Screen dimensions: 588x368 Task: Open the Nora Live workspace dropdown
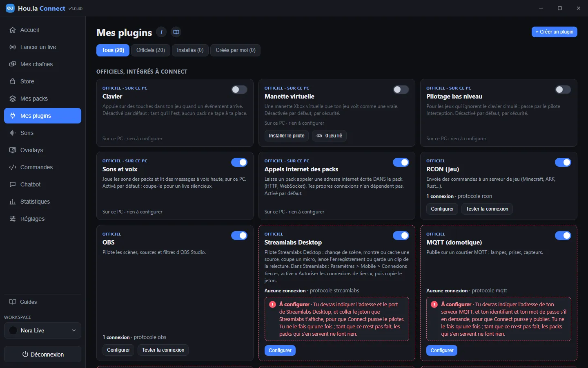click(x=42, y=330)
